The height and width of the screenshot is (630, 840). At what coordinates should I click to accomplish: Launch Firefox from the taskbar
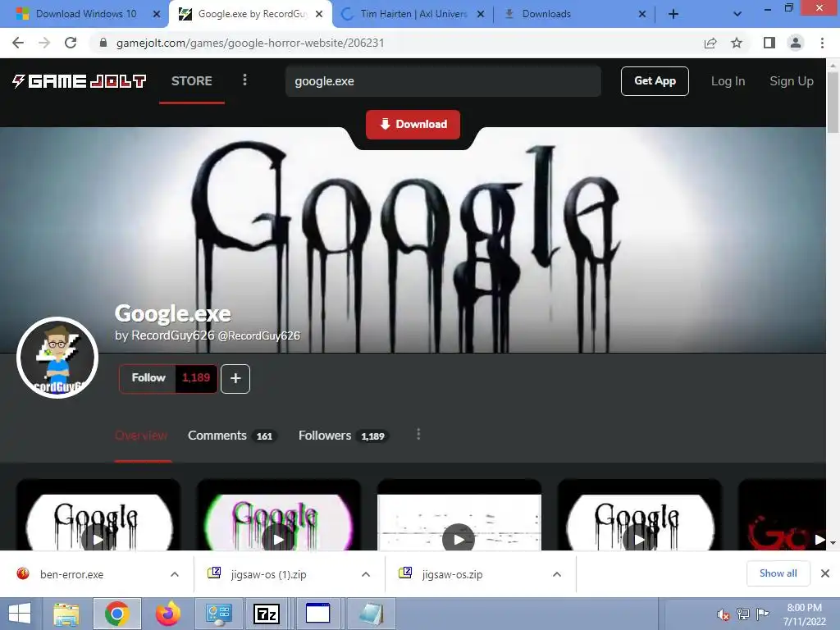(167, 614)
